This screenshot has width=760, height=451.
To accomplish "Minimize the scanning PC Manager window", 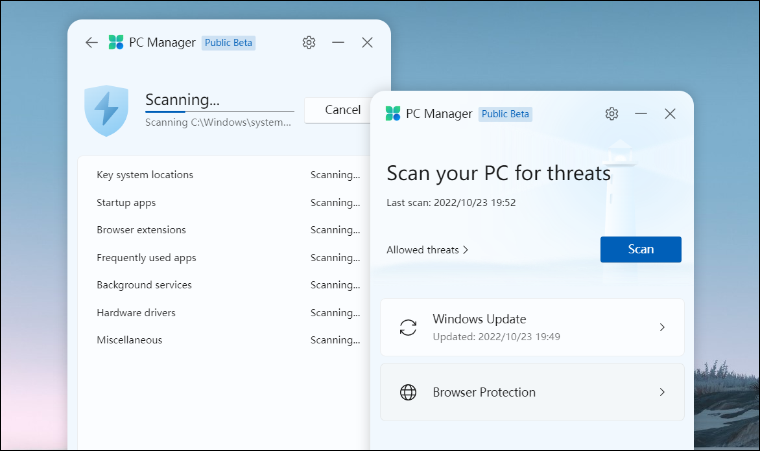I will coord(338,43).
